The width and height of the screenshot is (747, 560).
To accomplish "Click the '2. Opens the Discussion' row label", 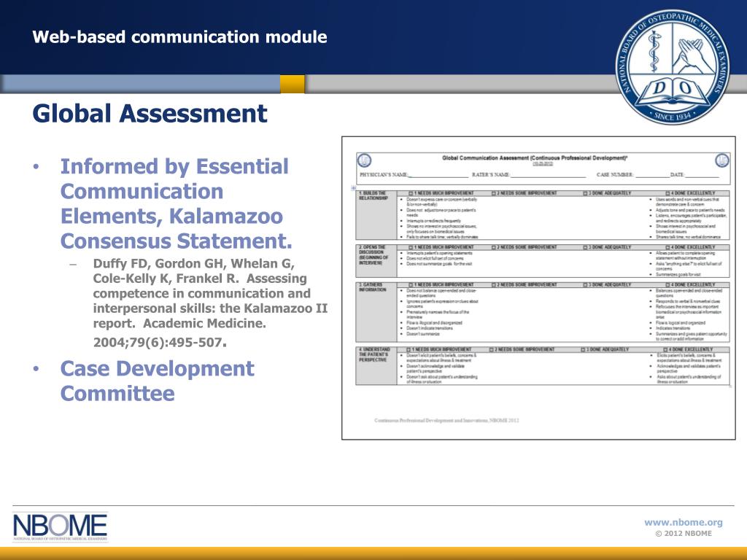I will point(374,254).
